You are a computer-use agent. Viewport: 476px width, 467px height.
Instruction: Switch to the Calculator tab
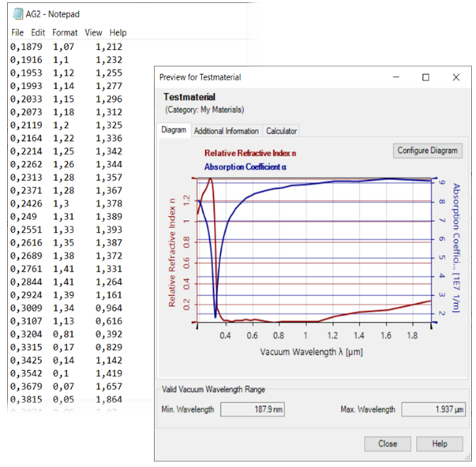pos(281,131)
